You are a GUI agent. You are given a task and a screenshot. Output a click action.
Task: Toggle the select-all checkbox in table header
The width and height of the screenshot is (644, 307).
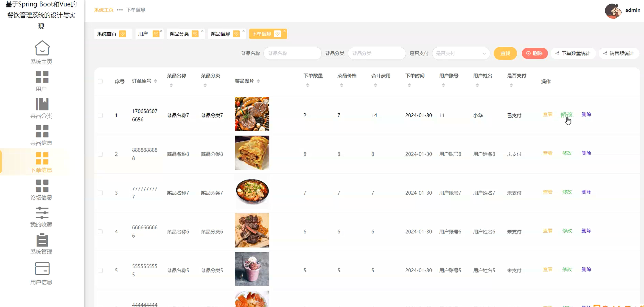coord(100,82)
